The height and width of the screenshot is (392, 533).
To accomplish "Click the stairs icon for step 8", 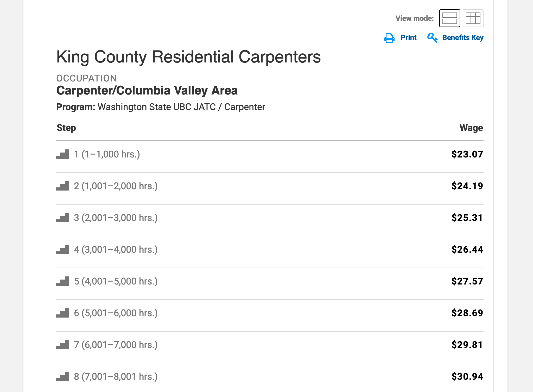I will (x=62, y=377).
